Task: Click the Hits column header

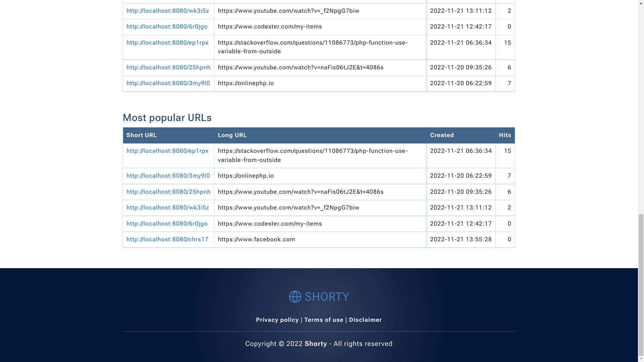Action: pyautogui.click(x=505, y=135)
